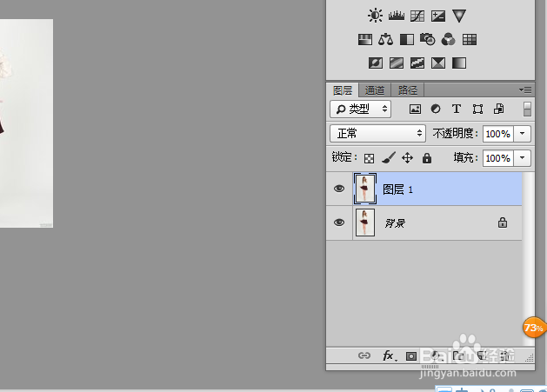The image size is (547, 392).
Task: Add an Invert adjustment
Action: point(376,63)
